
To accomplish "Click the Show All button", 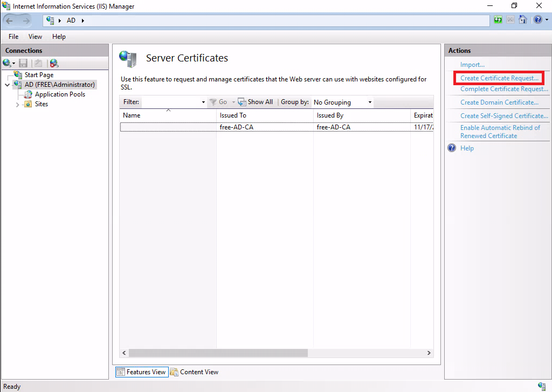I will click(256, 102).
